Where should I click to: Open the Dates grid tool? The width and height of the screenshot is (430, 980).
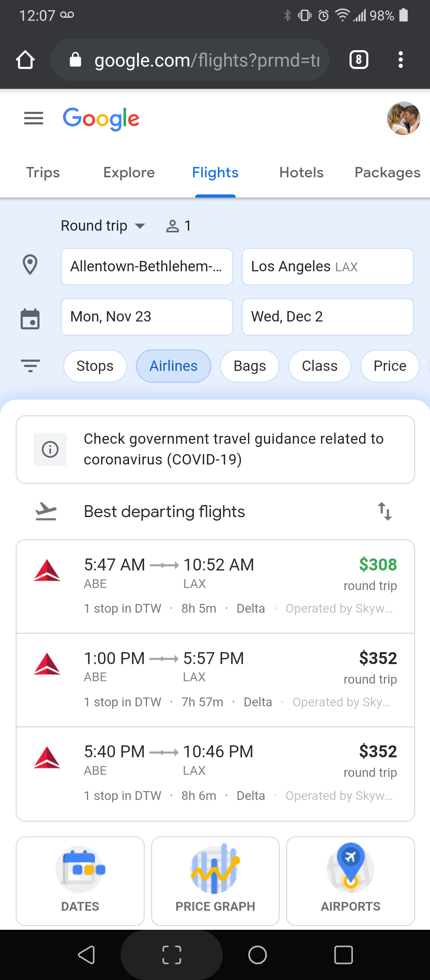[x=80, y=881]
